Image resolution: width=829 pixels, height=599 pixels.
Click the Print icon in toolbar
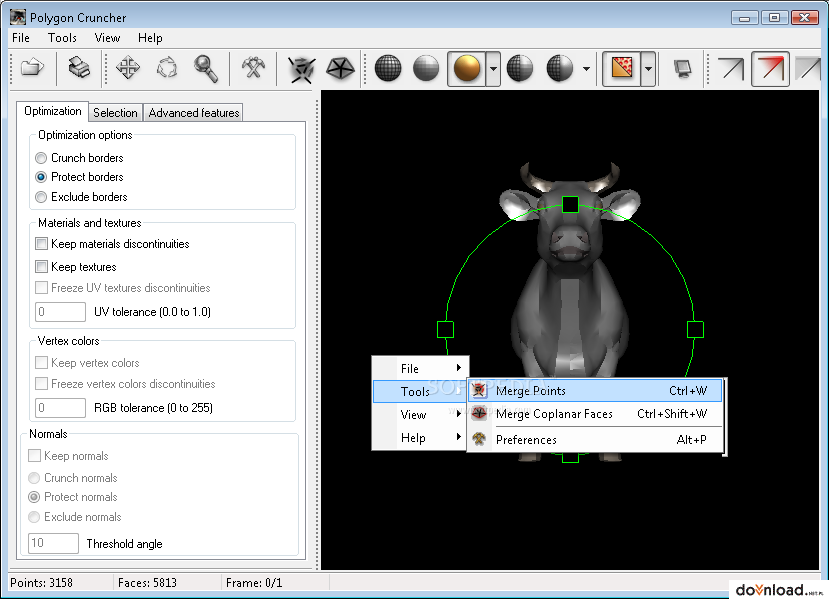click(x=79, y=68)
